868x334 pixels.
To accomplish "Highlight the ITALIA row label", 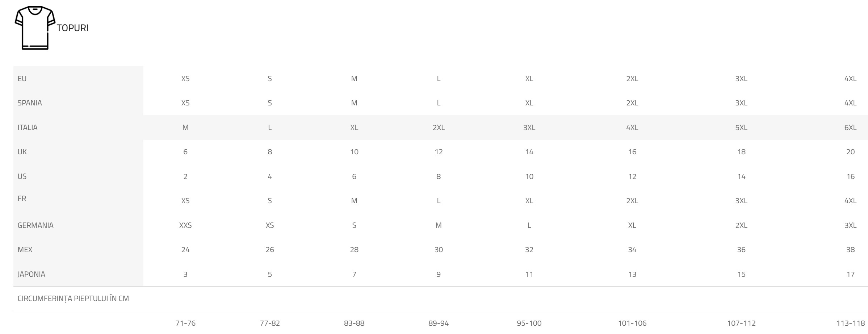I will 28,128.
